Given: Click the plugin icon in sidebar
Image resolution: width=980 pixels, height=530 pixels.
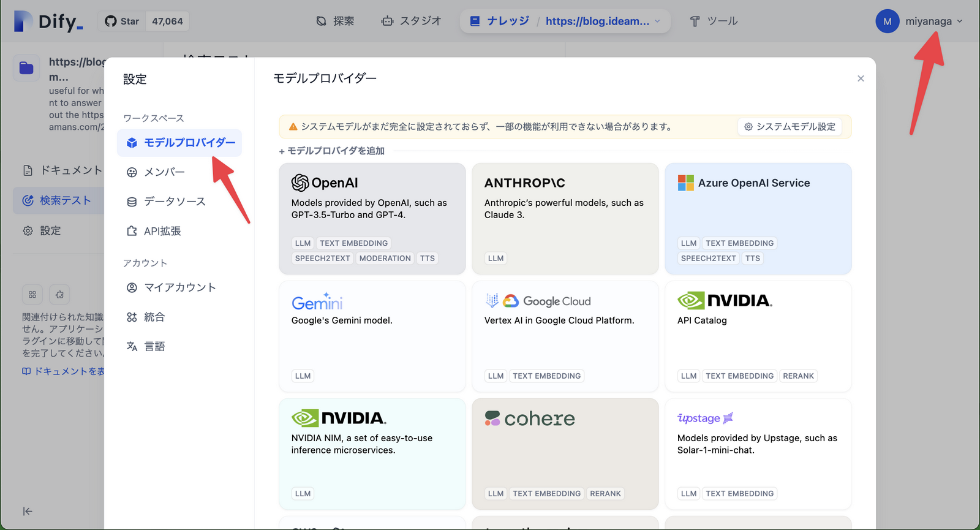Looking at the screenshot, I should pyautogui.click(x=59, y=295).
